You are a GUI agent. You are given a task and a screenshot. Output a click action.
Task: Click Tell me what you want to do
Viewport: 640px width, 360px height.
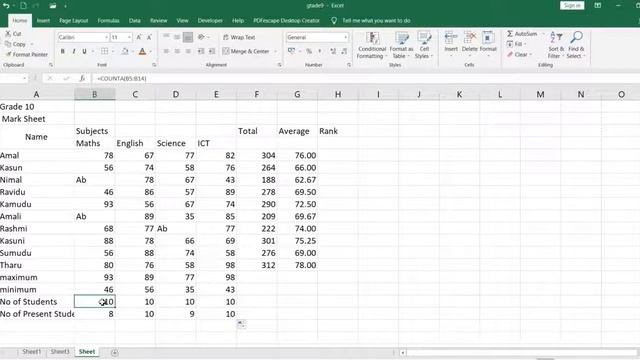coord(376,20)
